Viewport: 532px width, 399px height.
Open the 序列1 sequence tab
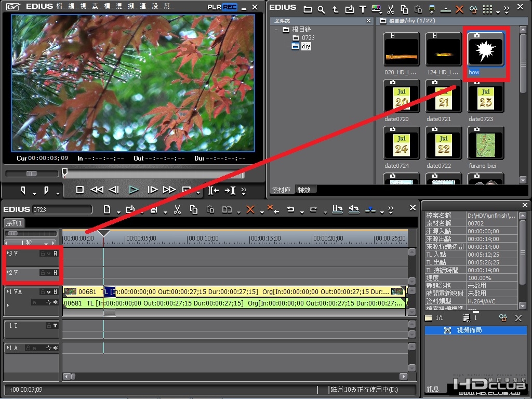coord(14,223)
